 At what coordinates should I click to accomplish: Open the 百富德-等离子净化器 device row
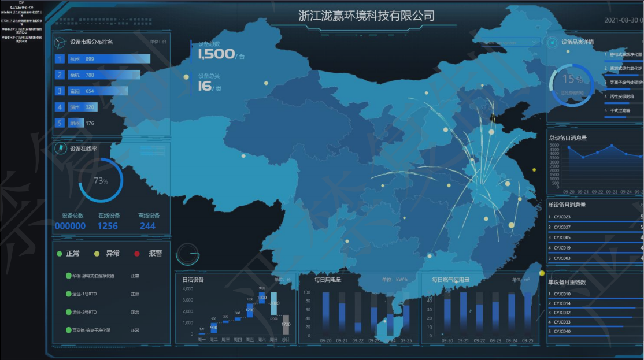[x=103, y=330]
